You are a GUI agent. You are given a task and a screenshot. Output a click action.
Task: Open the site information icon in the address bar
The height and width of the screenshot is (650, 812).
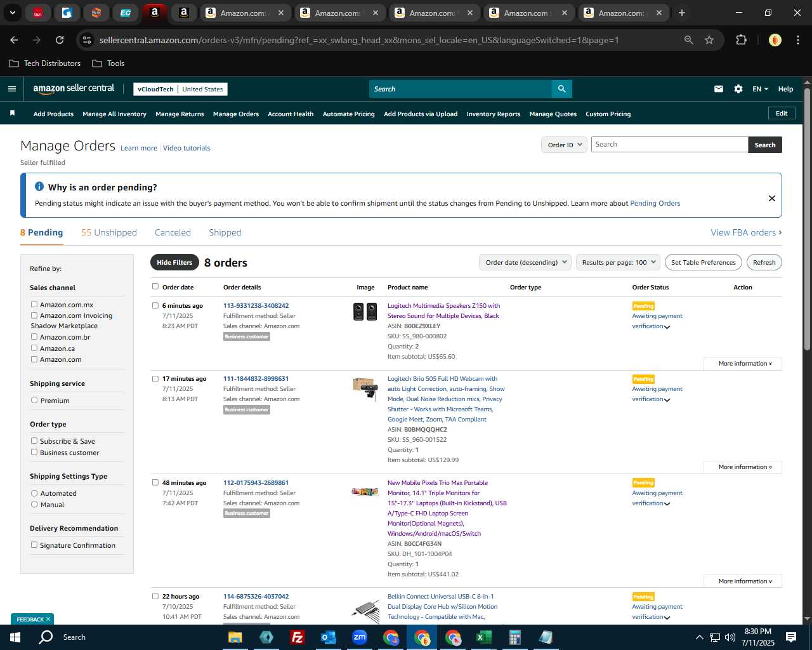pos(87,40)
